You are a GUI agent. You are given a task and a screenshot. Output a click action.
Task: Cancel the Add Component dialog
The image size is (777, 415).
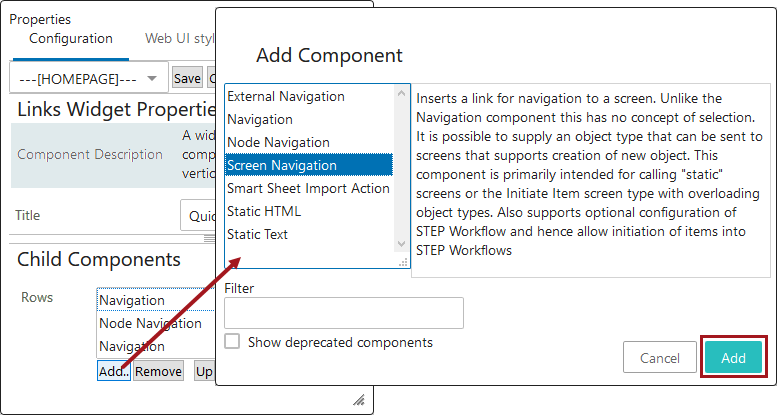[x=659, y=358]
